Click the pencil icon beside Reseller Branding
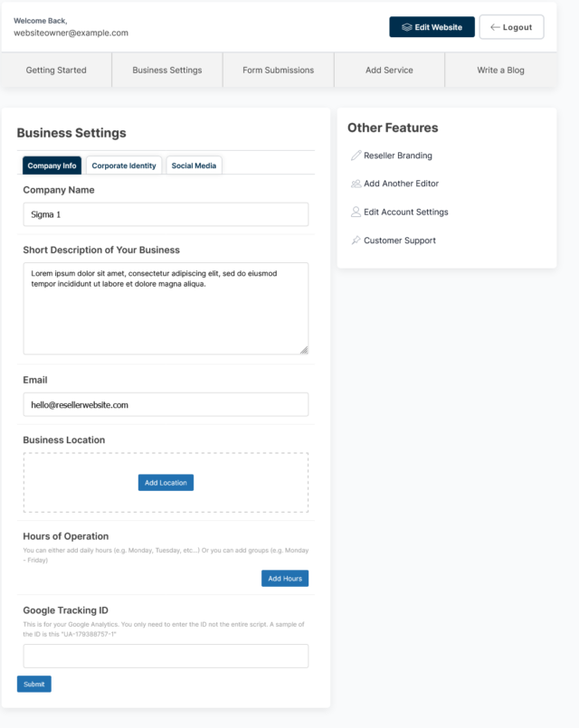579x728 pixels. pos(356,156)
